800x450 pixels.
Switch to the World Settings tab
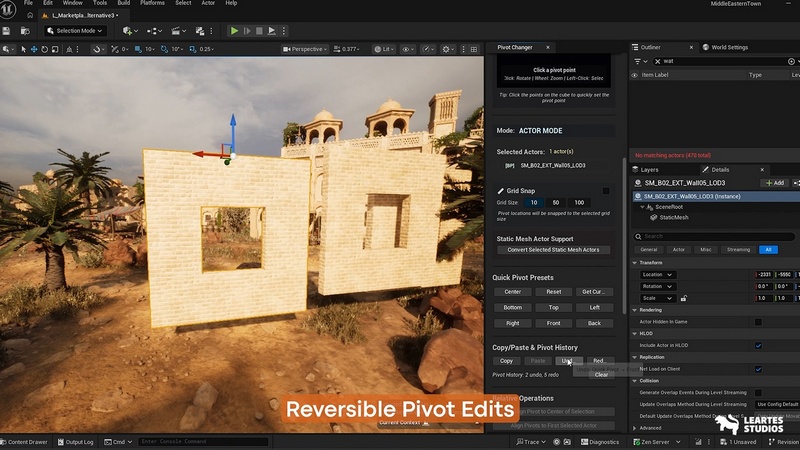(728, 47)
